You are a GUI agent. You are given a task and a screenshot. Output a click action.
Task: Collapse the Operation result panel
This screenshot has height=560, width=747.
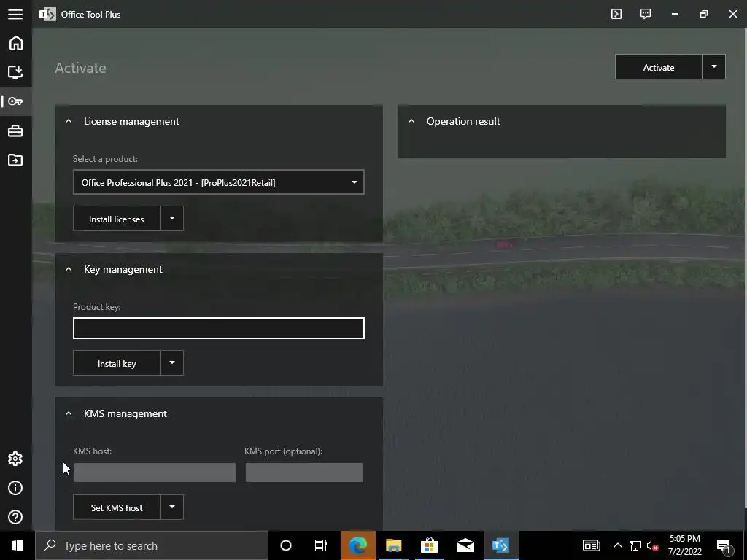tap(411, 122)
